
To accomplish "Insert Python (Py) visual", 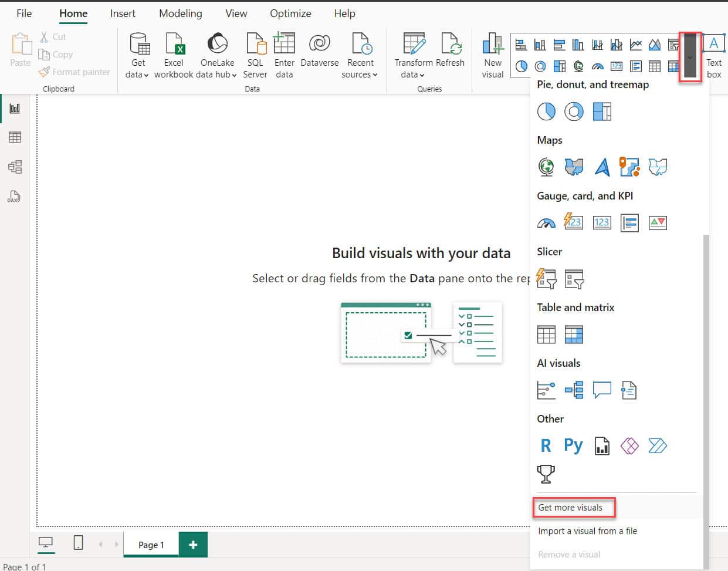I will click(574, 446).
